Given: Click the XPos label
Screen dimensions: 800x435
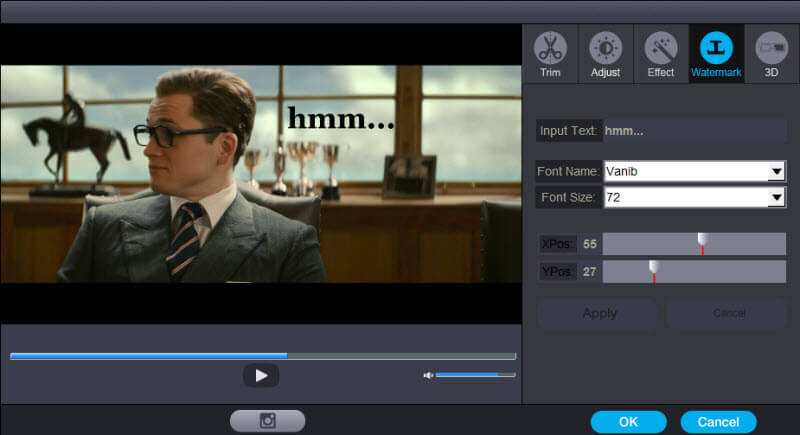Looking at the screenshot, I should [x=557, y=244].
